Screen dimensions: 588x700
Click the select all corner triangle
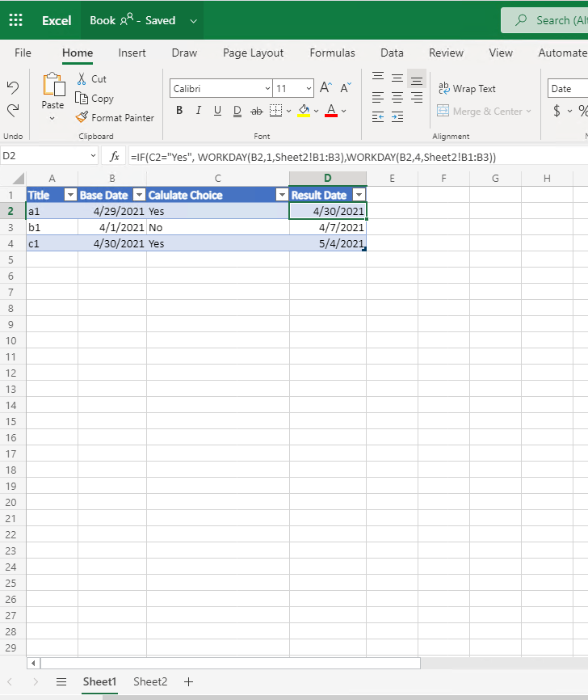18,179
